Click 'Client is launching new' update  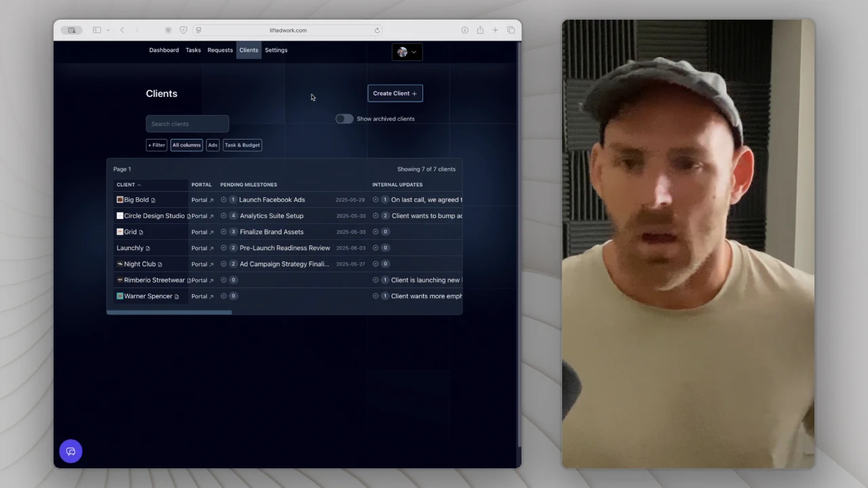point(426,280)
